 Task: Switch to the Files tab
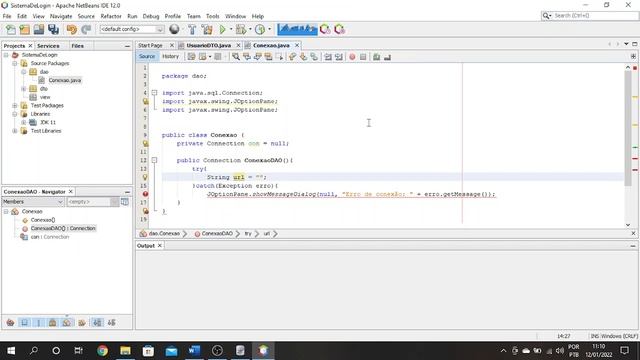pyautogui.click(x=78, y=46)
